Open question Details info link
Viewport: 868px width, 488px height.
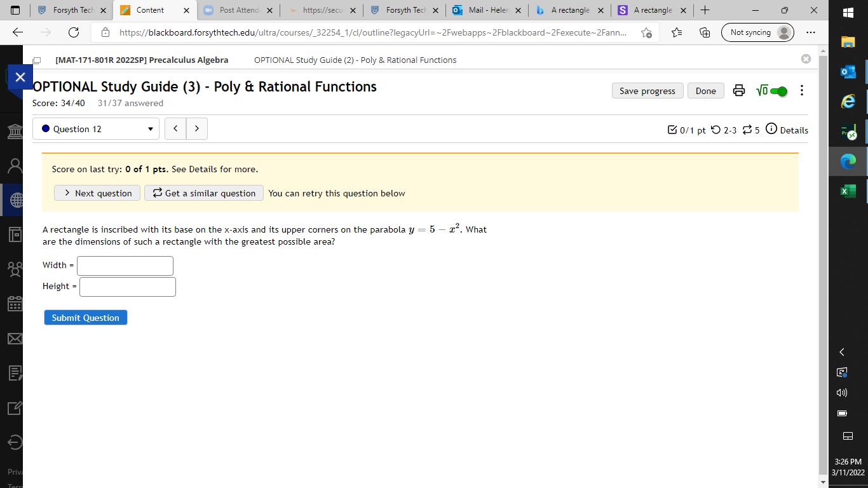(x=787, y=130)
